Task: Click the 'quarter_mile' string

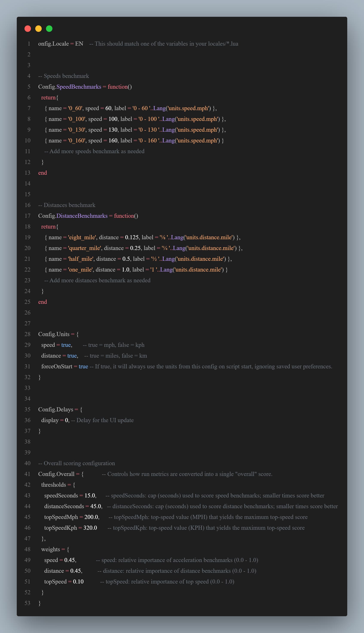Action: tap(84, 248)
